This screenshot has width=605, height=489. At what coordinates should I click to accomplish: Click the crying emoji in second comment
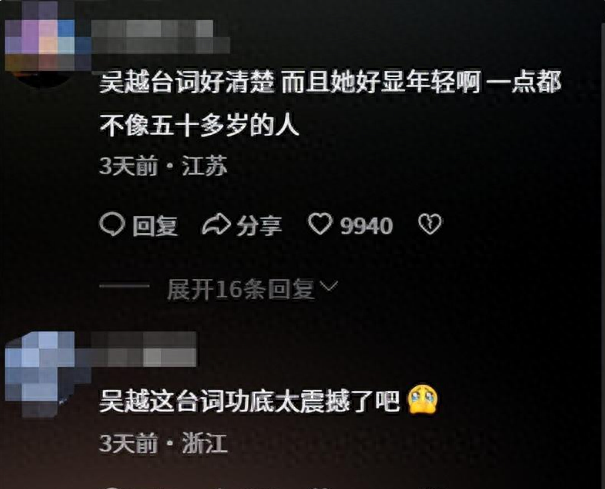tap(423, 399)
